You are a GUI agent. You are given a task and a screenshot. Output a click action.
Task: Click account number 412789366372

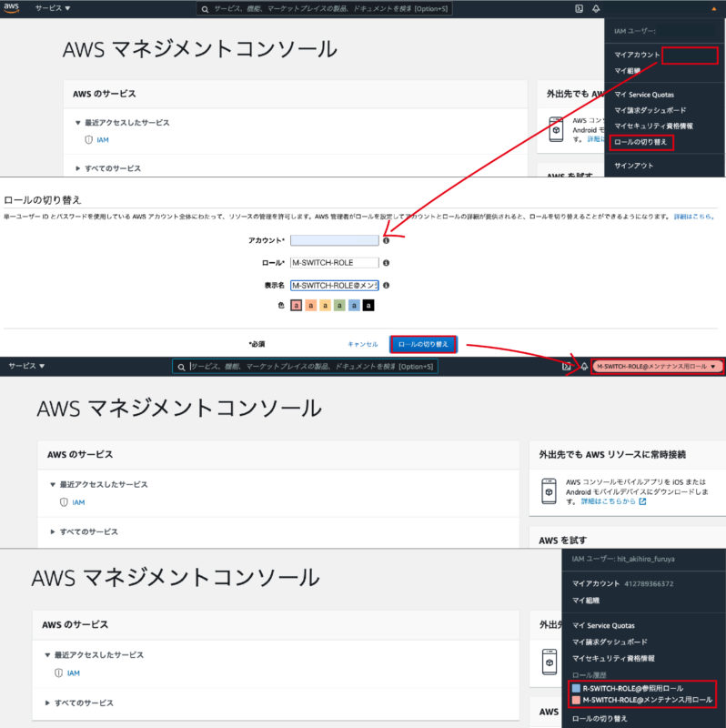coord(649,584)
